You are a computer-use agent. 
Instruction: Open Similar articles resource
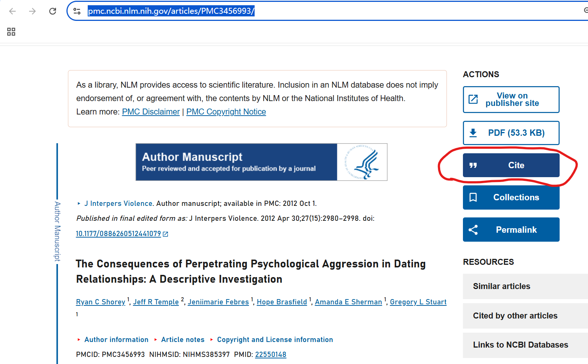point(501,286)
